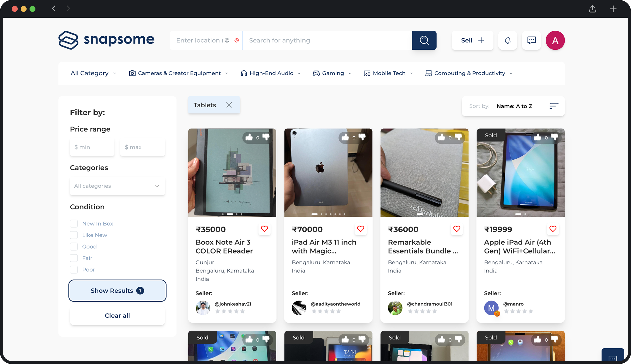Focus the Search for anything field
The image size is (631, 364).
click(327, 40)
